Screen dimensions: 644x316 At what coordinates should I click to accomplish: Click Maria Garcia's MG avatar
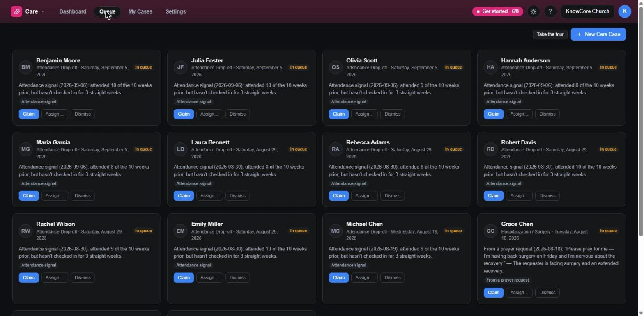(25, 149)
